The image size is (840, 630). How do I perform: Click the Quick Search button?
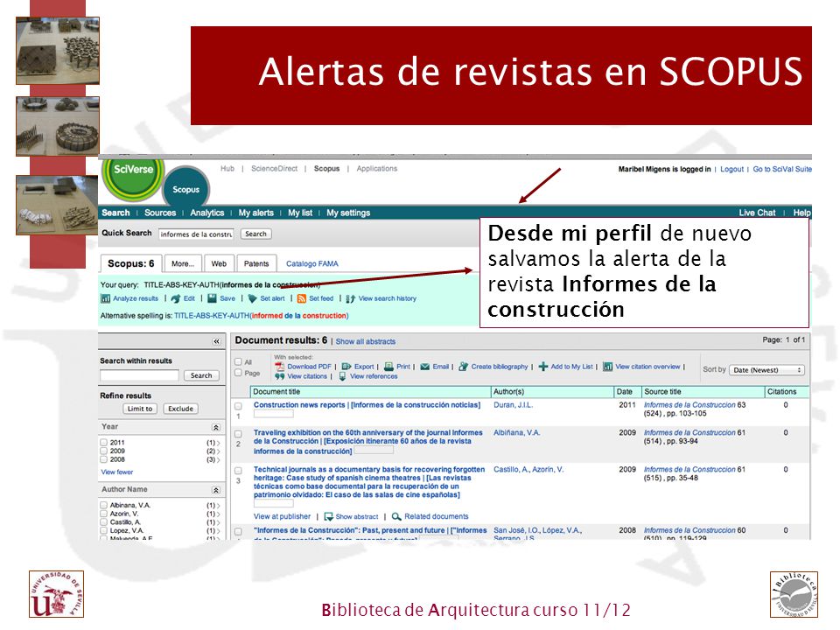[x=256, y=234]
